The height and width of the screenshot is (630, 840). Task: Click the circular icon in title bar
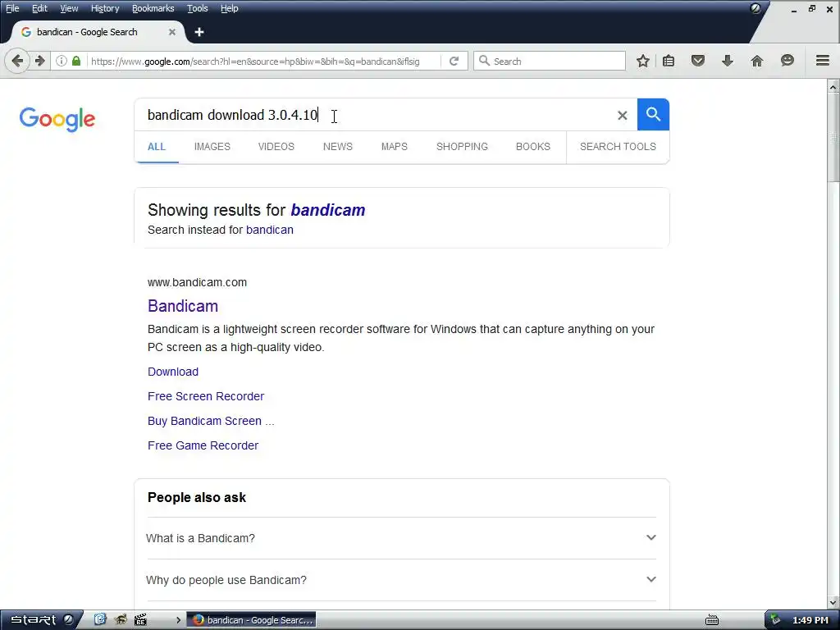click(756, 8)
